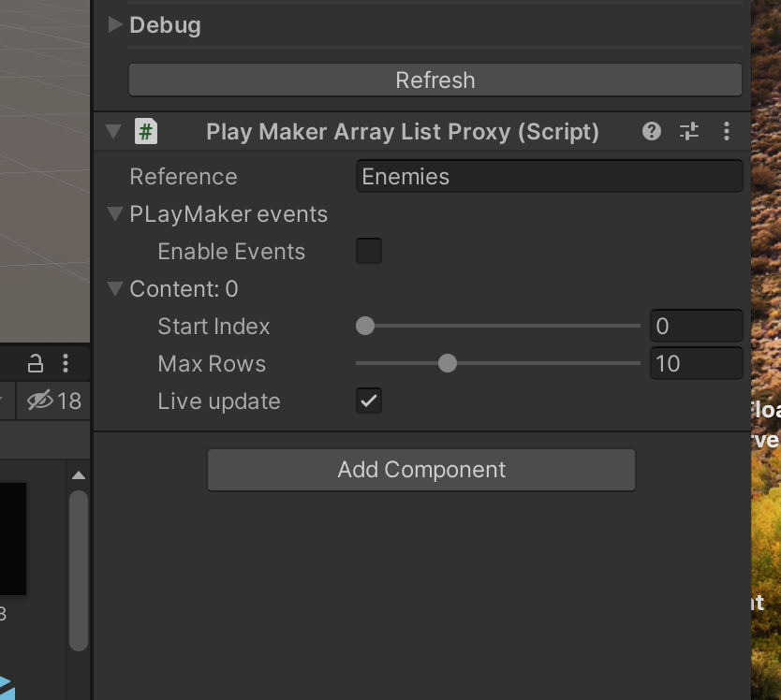
Task: Click the Add Component button
Action: coord(421,470)
